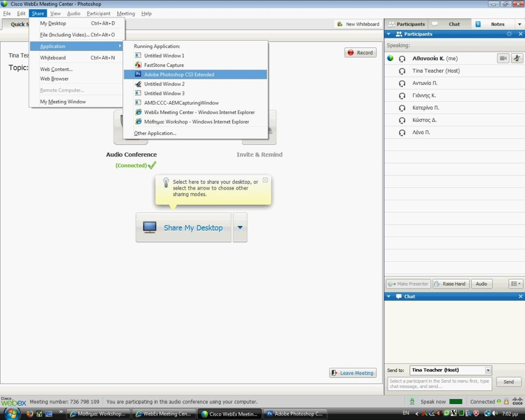Image resolution: width=525 pixels, height=420 pixels.
Task: Select Web Content... menu item
Action: click(x=77, y=69)
